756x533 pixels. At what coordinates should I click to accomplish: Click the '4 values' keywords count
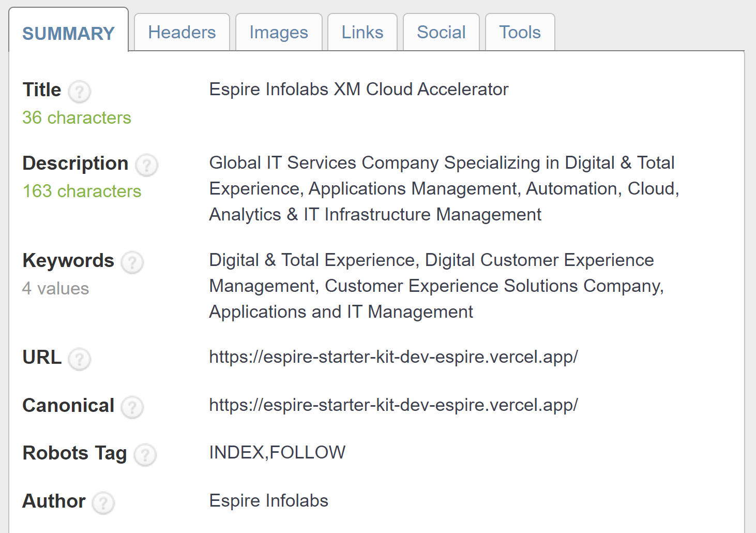(x=56, y=288)
